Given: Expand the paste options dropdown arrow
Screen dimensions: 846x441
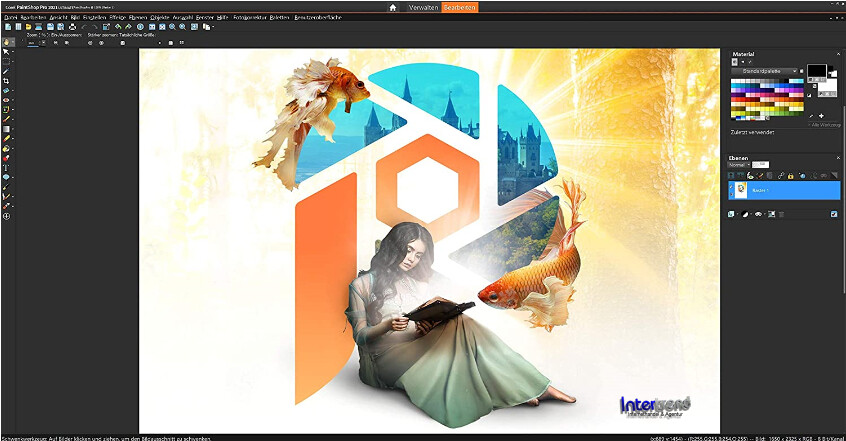Looking at the screenshot, I should [x=213, y=27].
